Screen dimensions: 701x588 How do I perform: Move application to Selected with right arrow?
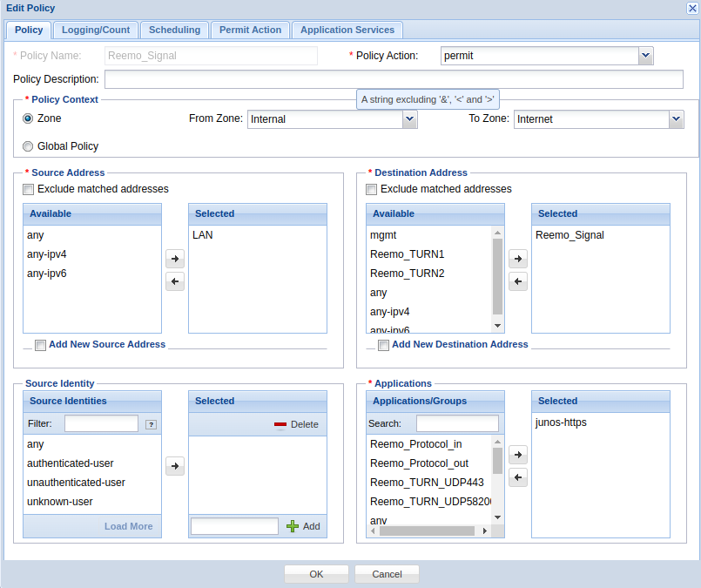tap(518, 455)
